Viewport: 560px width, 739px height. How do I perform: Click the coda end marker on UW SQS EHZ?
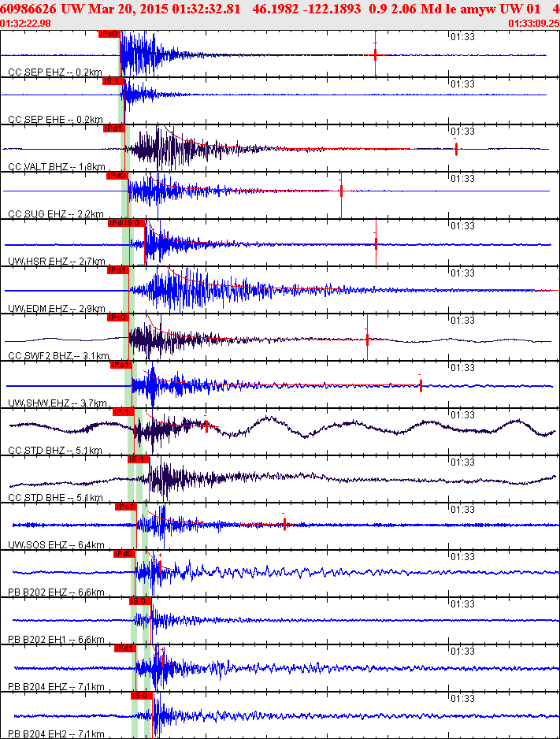284,524
